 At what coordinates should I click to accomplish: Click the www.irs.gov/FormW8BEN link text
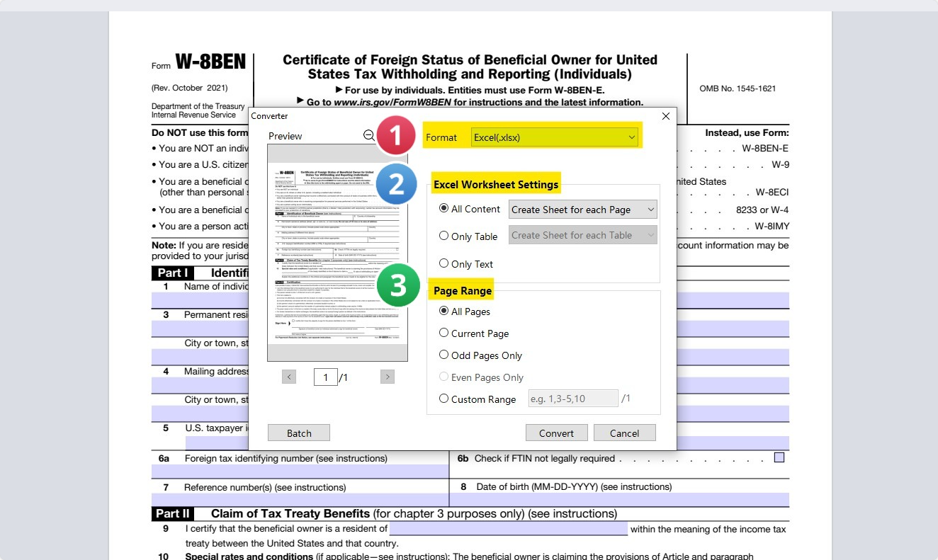392,102
